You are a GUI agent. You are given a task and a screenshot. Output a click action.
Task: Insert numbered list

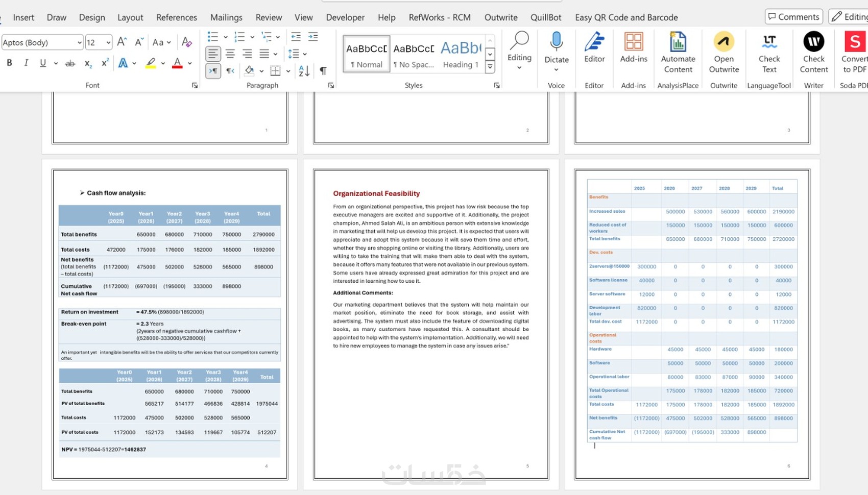coord(239,37)
